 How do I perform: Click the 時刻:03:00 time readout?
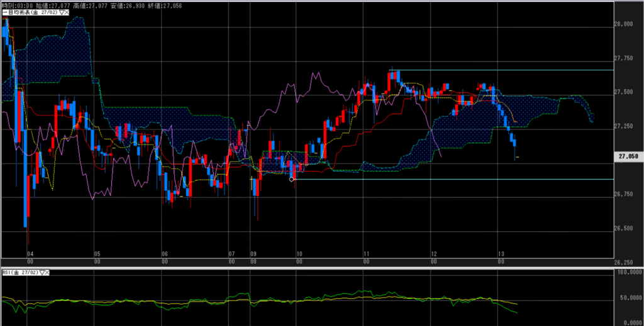point(15,4)
